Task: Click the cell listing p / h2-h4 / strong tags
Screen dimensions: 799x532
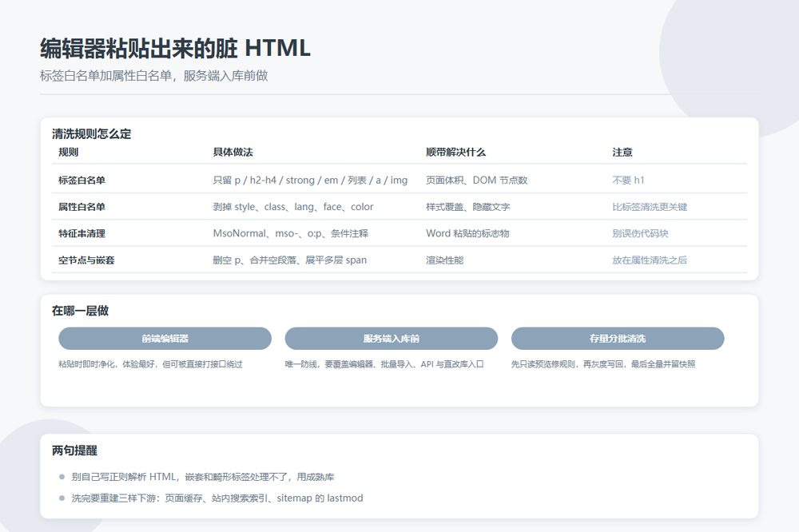Action: tap(310, 180)
